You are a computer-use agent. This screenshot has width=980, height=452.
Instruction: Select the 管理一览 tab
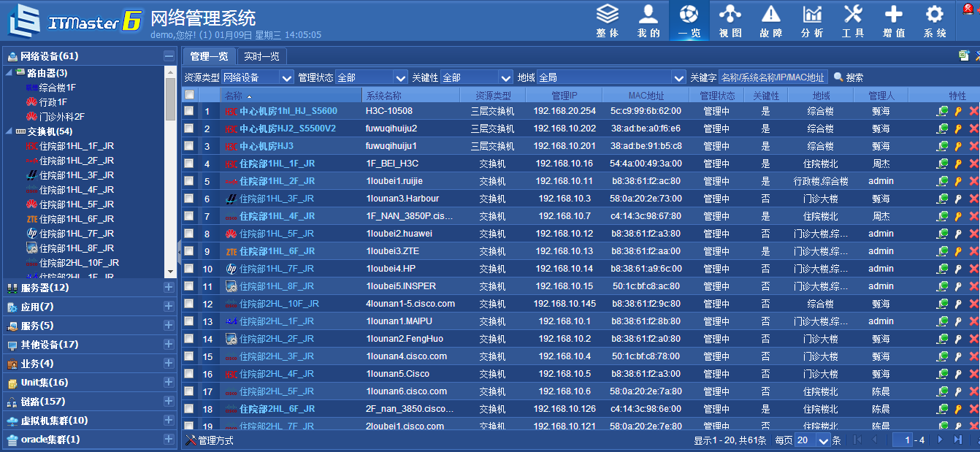(x=209, y=56)
